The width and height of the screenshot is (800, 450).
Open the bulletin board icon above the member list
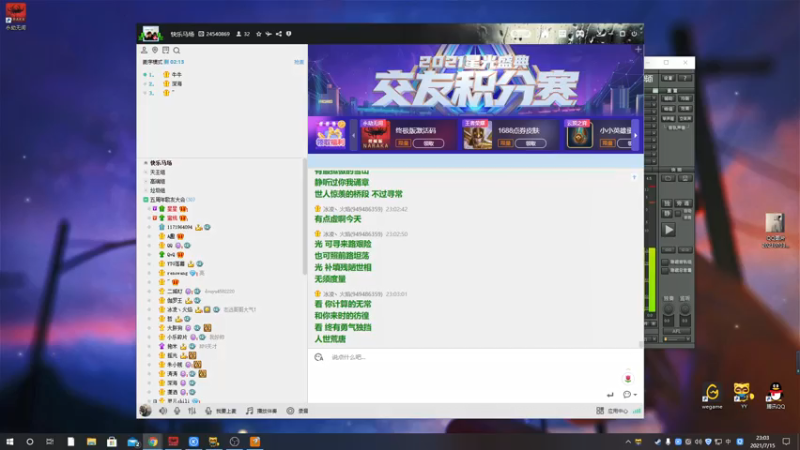166,50
